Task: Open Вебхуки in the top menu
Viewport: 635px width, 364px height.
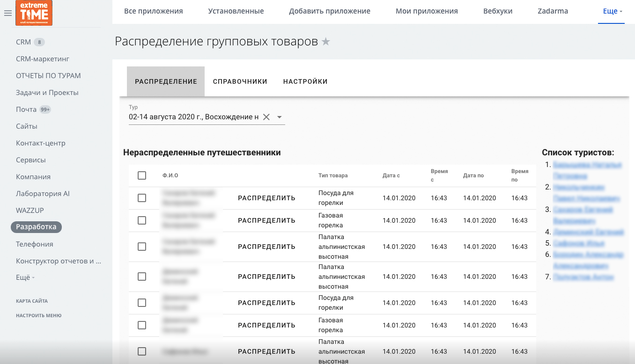Action: 498,11
